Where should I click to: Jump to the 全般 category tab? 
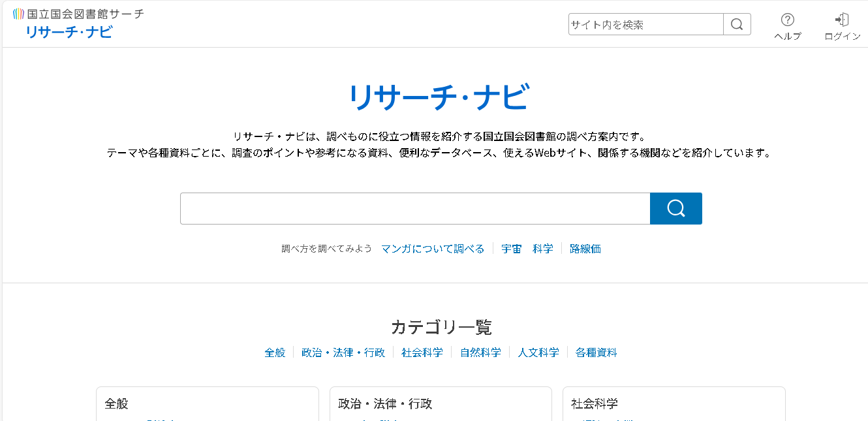click(275, 352)
